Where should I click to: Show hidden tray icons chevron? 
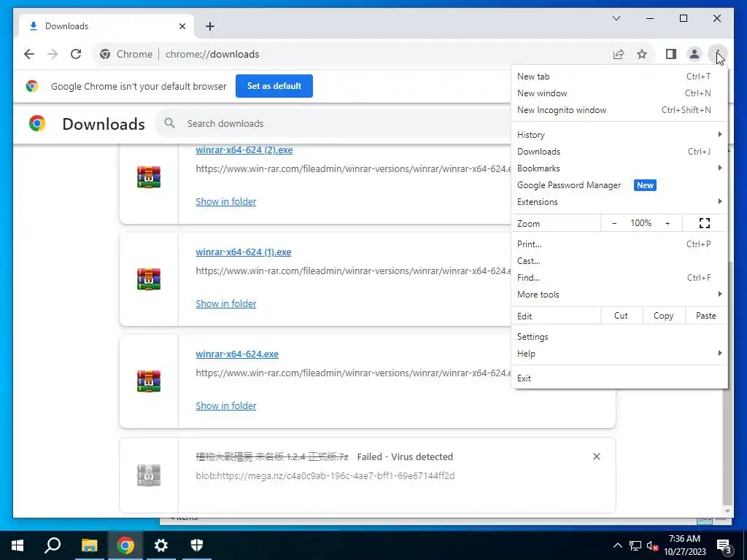point(617,545)
